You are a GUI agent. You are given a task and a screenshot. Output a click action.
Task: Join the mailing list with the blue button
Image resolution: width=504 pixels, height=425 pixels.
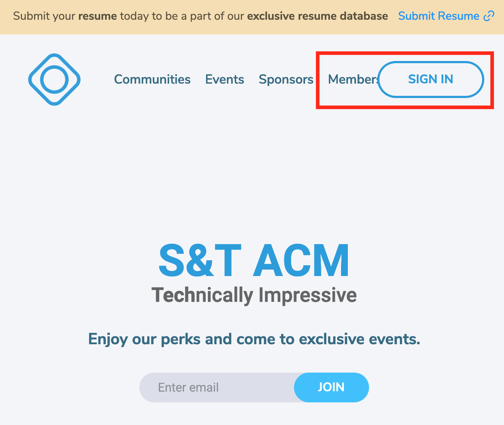331,387
